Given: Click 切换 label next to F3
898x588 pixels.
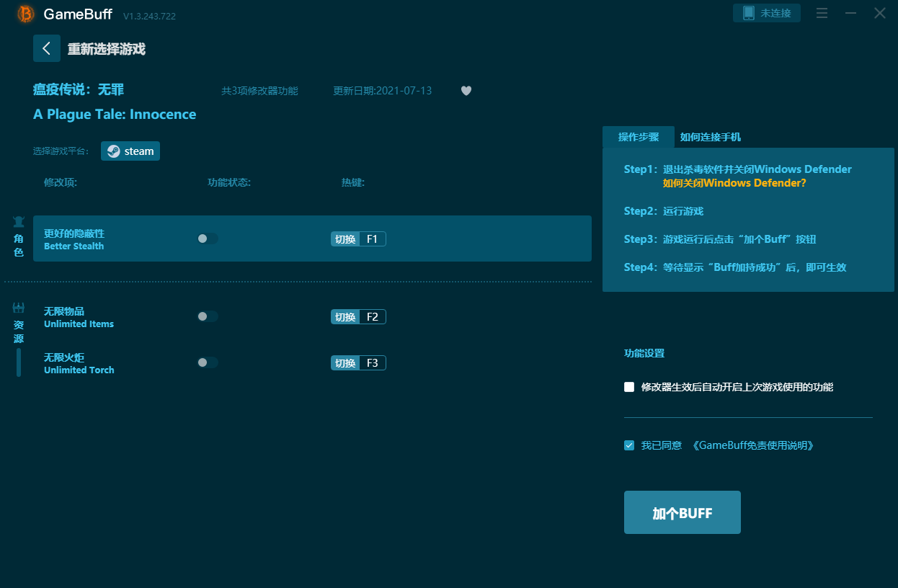Looking at the screenshot, I should 345,363.
